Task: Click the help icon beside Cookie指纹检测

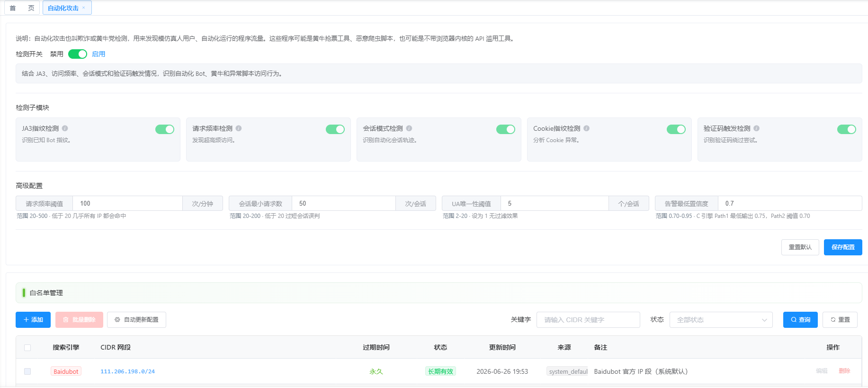Action: pos(586,128)
